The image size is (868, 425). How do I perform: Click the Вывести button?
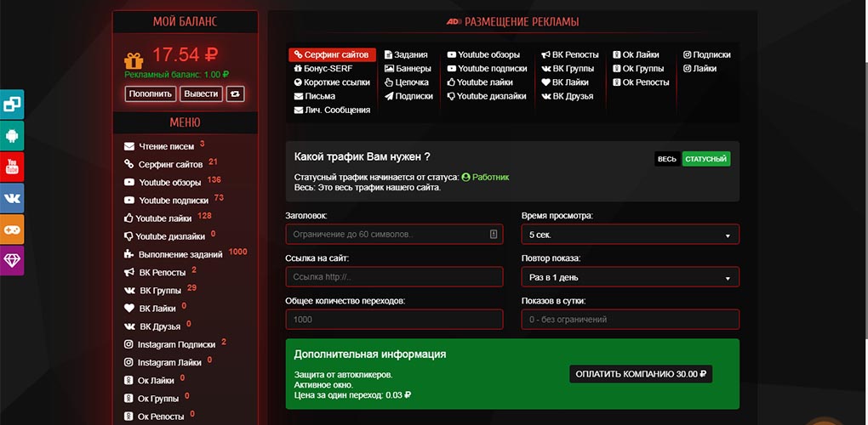(201, 94)
